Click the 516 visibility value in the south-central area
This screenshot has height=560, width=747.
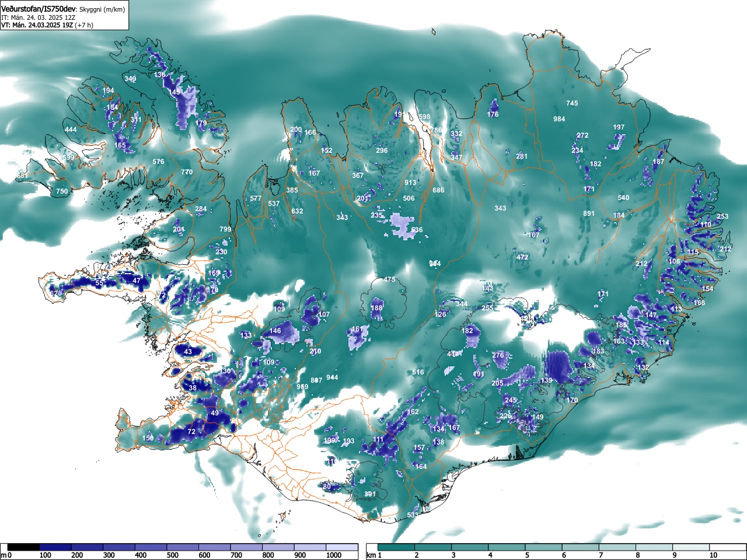pos(418,372)
